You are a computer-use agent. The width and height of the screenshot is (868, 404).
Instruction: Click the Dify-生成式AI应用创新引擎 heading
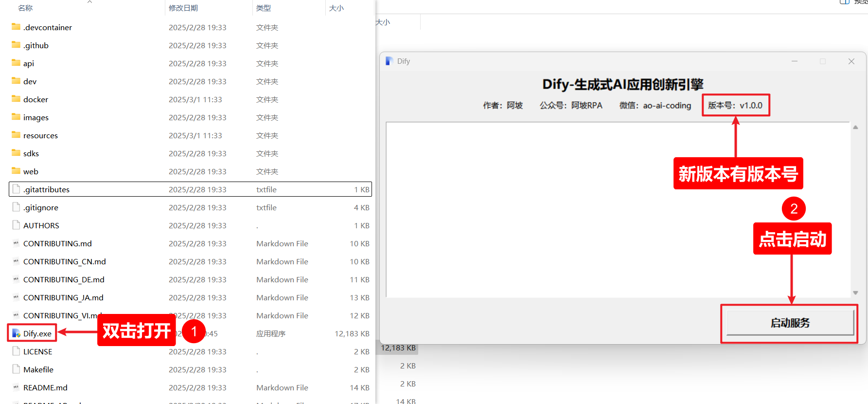(x=623, y=84)
